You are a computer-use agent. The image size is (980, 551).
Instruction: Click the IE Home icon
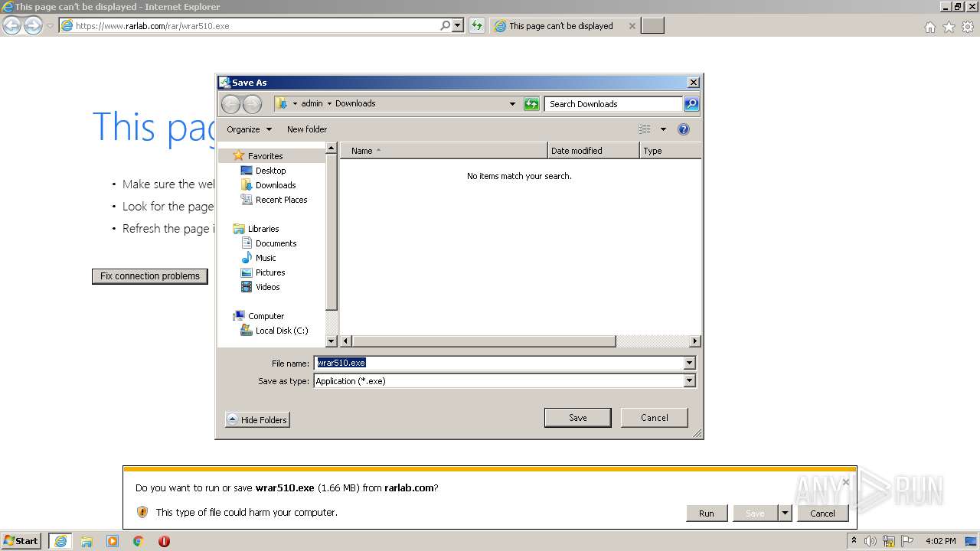(929, 27)
